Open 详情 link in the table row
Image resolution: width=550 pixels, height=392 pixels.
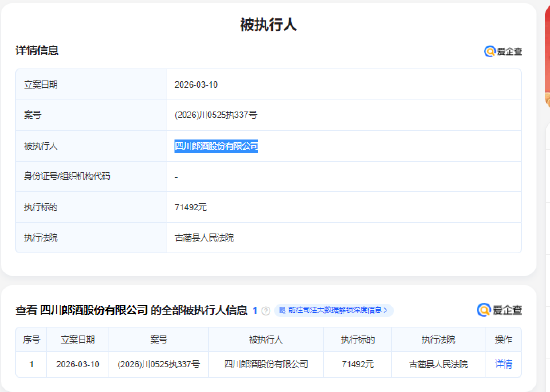pyautogui.click(x=503, y=364)
